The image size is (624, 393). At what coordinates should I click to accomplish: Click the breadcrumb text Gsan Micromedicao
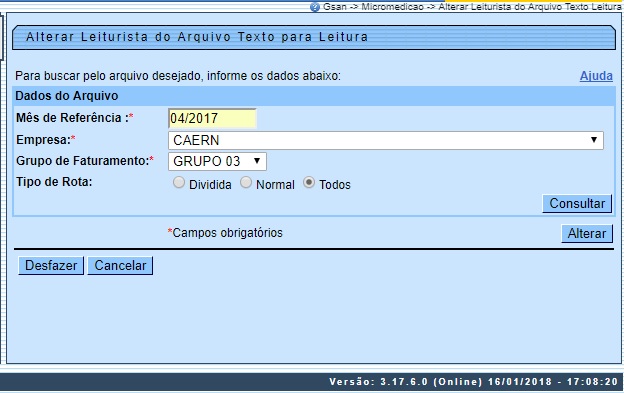click(x=472, y=7)
